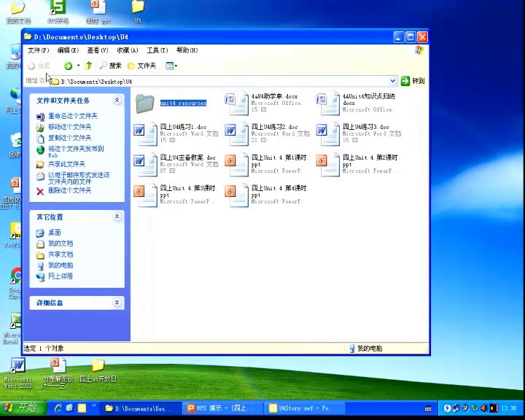Screen dimensions: 525x420
Task: Select the 四上U4练习1.doc file icon
Action: 141,133
